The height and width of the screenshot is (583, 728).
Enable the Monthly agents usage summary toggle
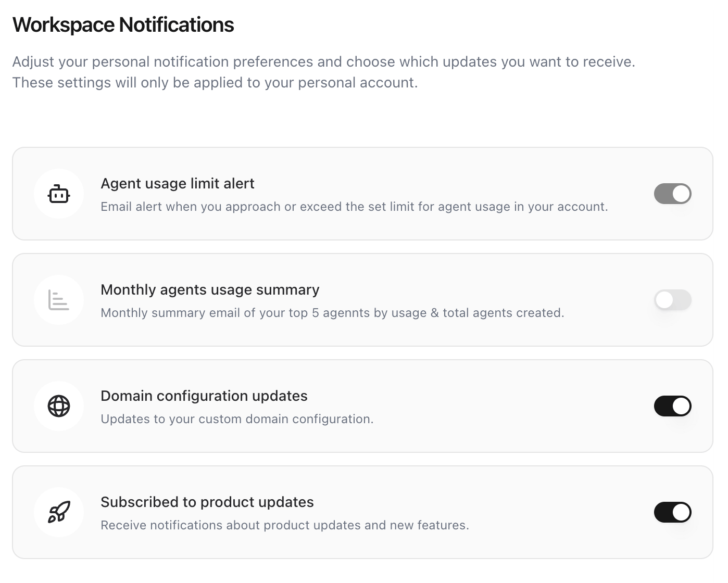(672, 300)
